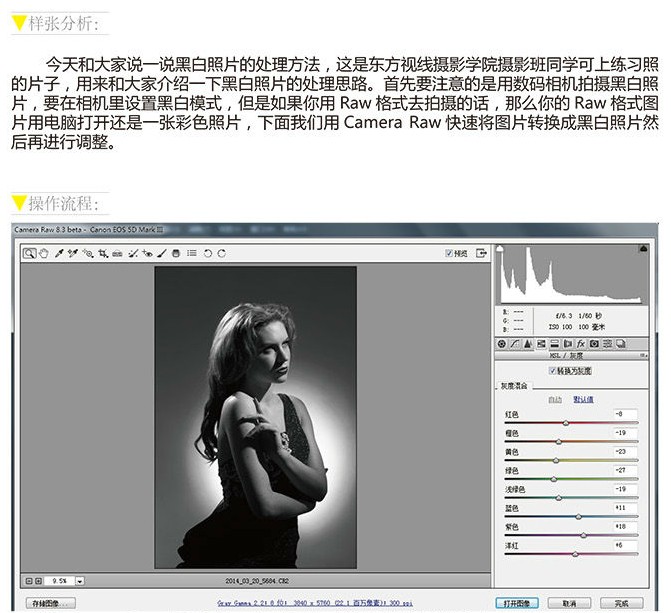Switch to the fx Effects panel tab
The width and height of the screenshot is (671, 613).
581,344
